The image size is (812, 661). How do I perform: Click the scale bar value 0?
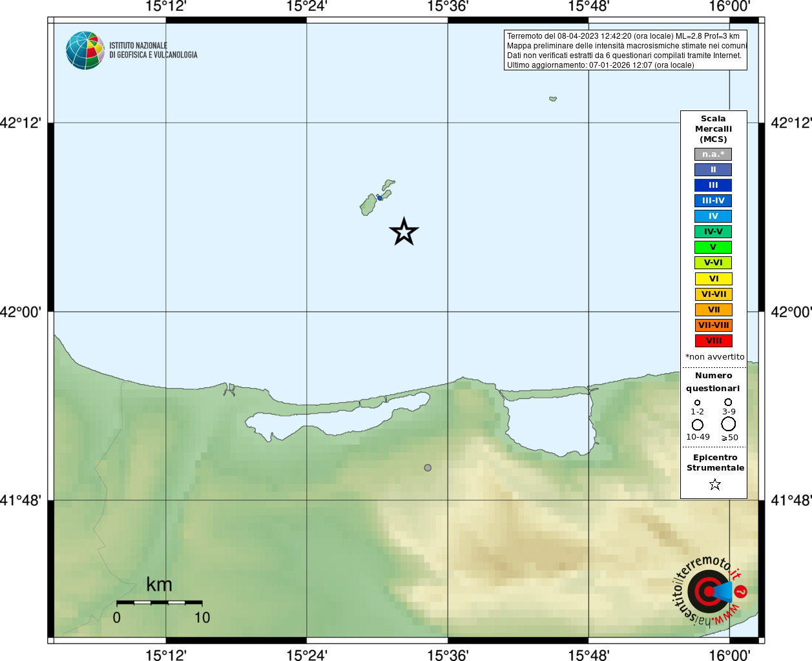click(x=117, y=618)
